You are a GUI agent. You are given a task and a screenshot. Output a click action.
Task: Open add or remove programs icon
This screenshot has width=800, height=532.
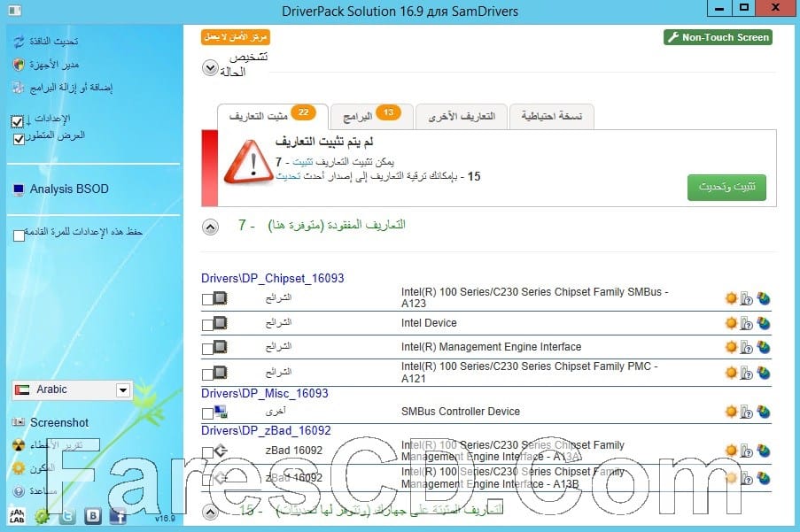click(19, 88)
